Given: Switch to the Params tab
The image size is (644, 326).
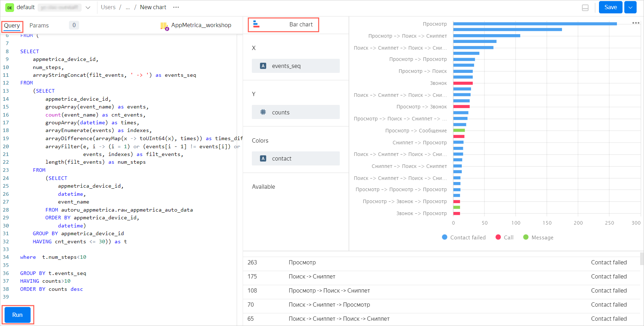Looking at the screenshot, I should [x=39, y=26].
